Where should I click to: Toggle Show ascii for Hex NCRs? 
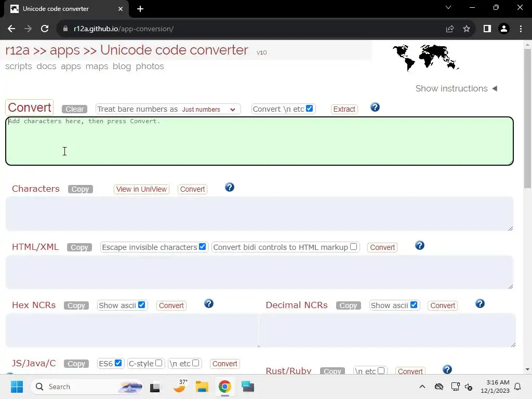141,304
